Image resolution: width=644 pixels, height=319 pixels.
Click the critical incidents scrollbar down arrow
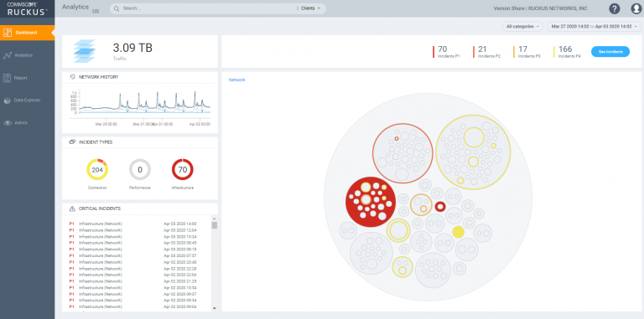pyautogui.click(x=215, y=308)
